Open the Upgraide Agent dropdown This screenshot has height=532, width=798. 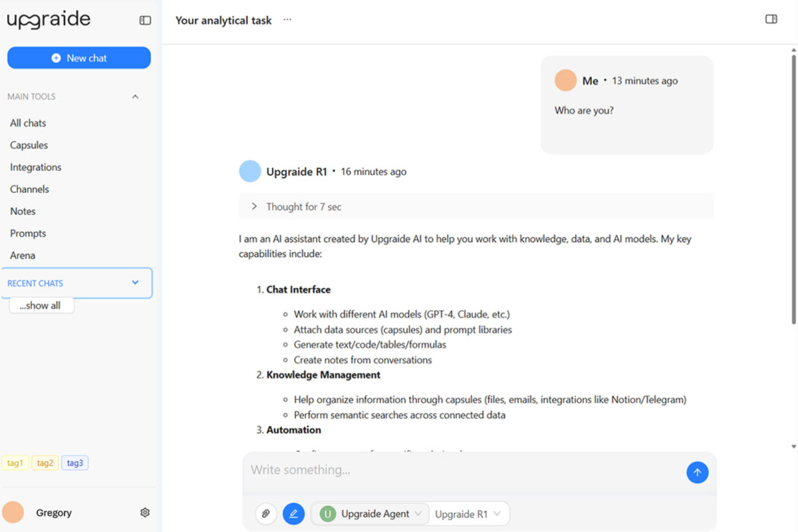(x=370, y=513)
